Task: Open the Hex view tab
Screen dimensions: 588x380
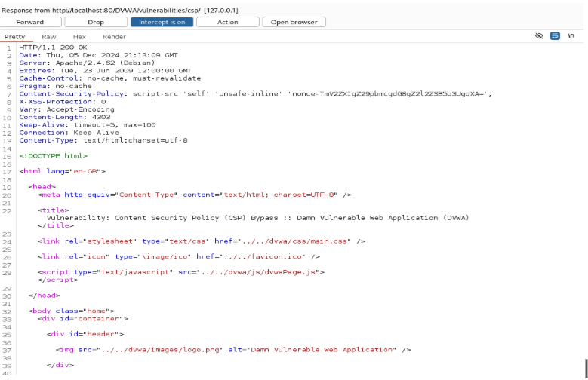Action: 79,36
